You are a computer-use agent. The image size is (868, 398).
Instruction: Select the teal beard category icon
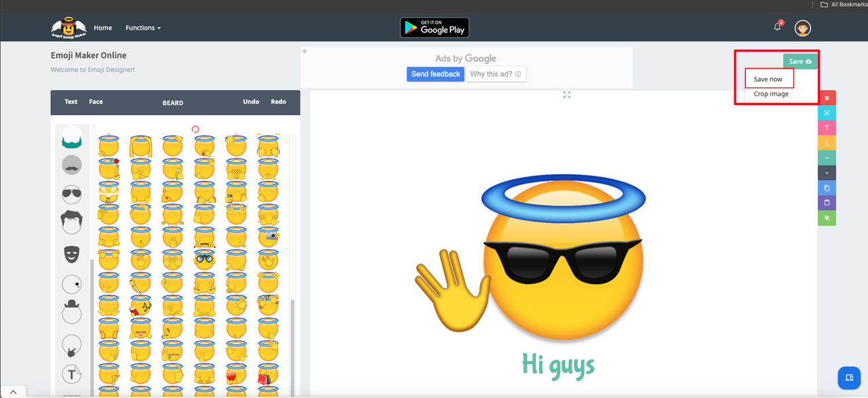(x=72, y=138)
